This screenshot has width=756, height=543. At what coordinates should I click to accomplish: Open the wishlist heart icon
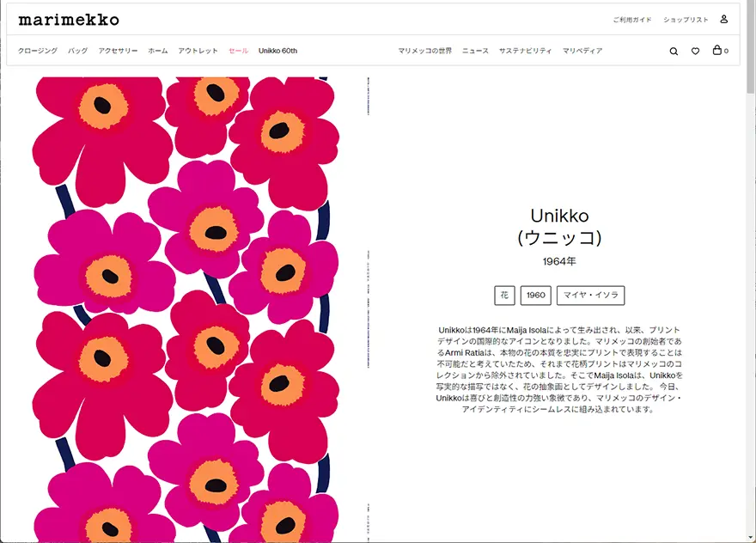(695, 51)
